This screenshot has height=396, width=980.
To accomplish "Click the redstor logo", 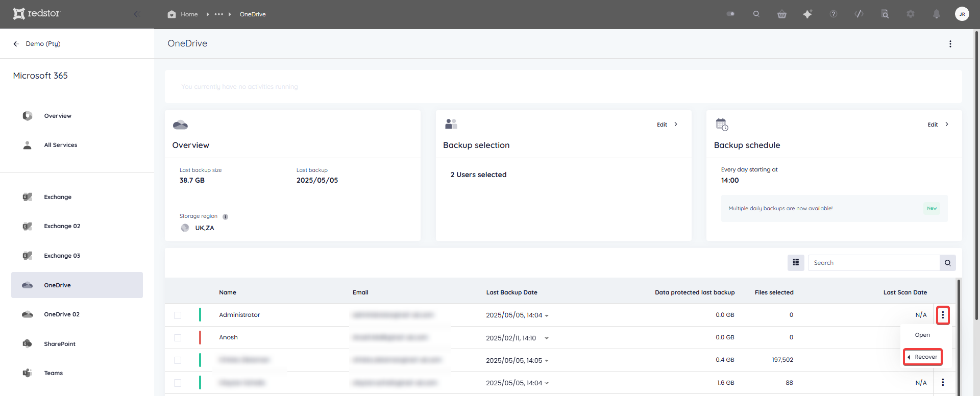I will pos(36,13).
